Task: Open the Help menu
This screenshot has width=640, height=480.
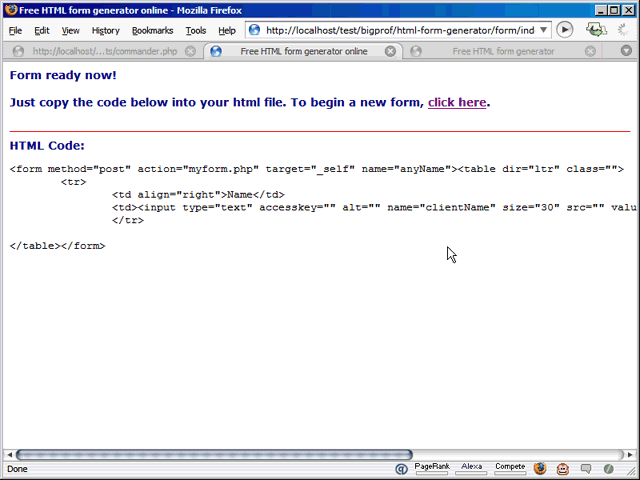Action: [x=227, y=31]
